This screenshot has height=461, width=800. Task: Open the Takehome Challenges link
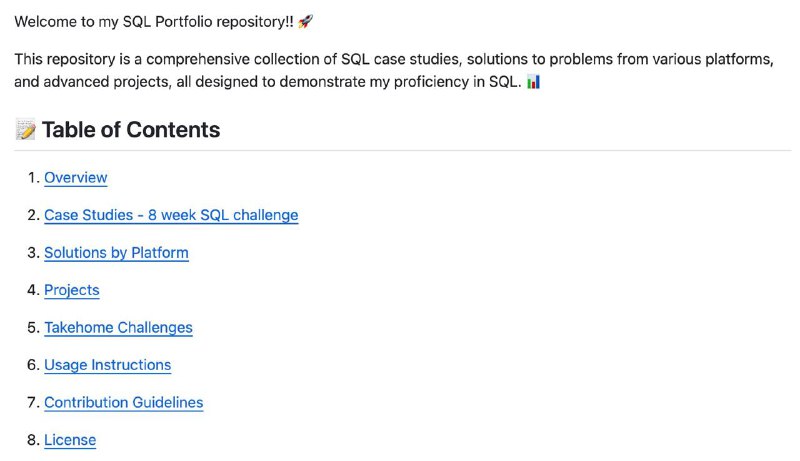pos(118,327)
